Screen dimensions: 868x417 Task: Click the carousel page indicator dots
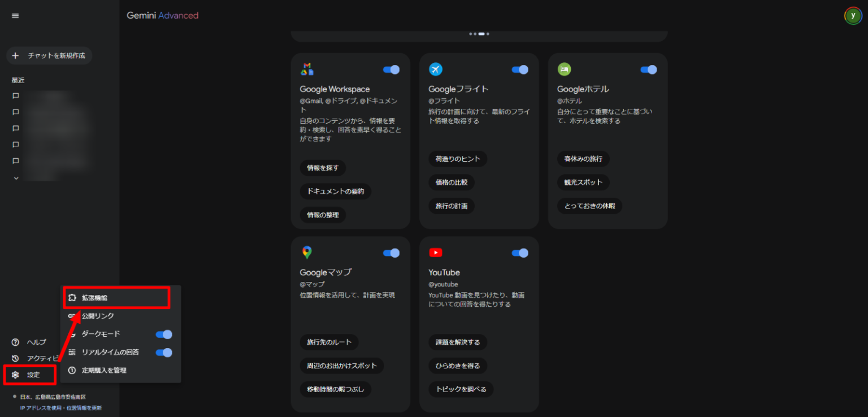point(480,34)
